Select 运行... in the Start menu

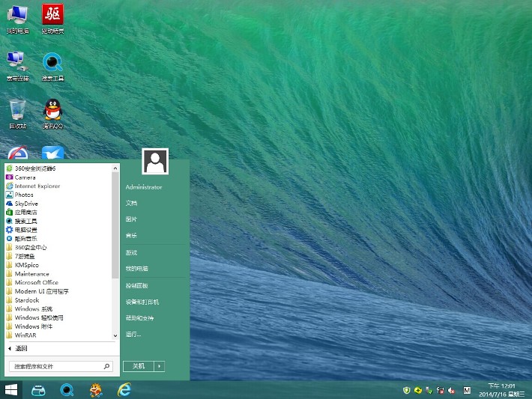133,334
